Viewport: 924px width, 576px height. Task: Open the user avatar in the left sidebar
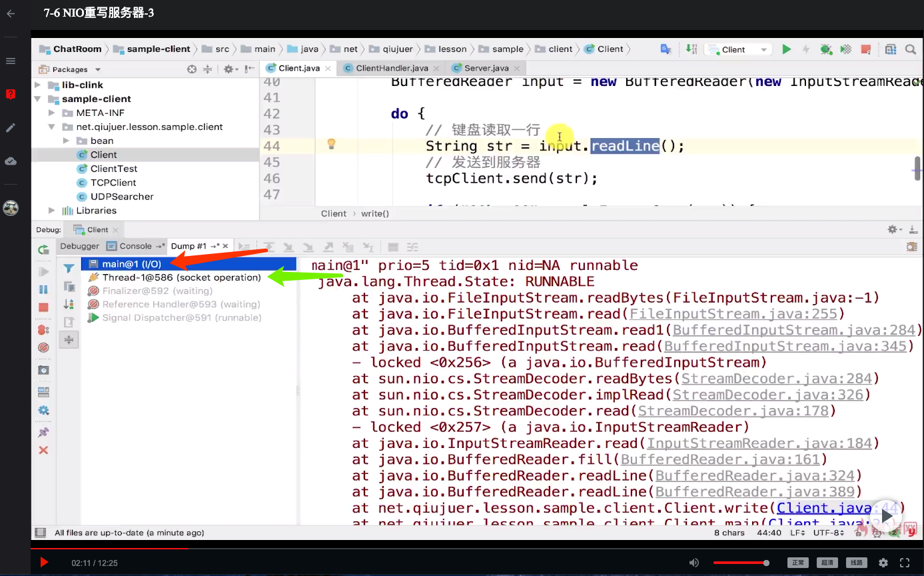pos(11,207)
